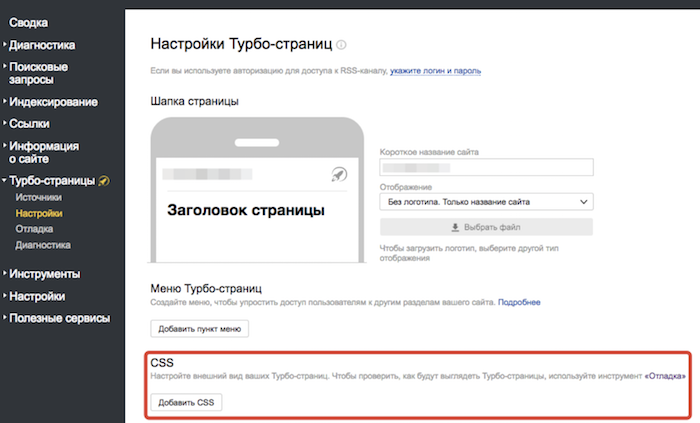Click the Заголовок страницы preview heading
The image size is (700, 423).
[246, 210]
